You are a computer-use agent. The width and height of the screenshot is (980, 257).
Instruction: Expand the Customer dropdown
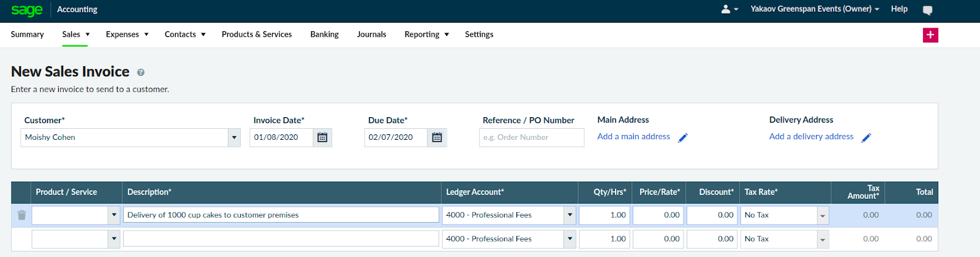234,137
